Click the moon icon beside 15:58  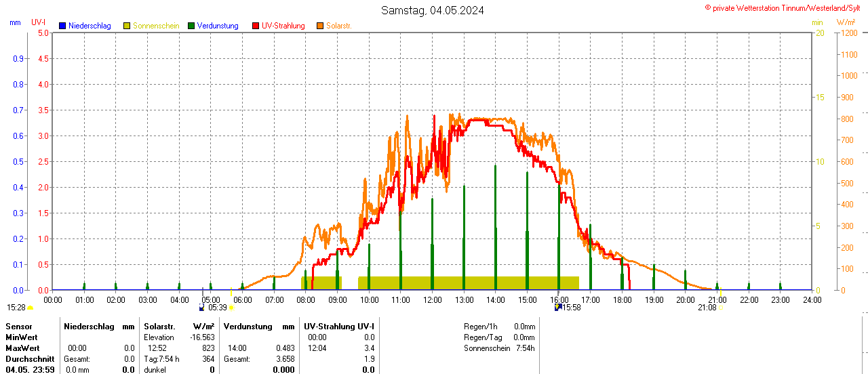tap(558, 307)
